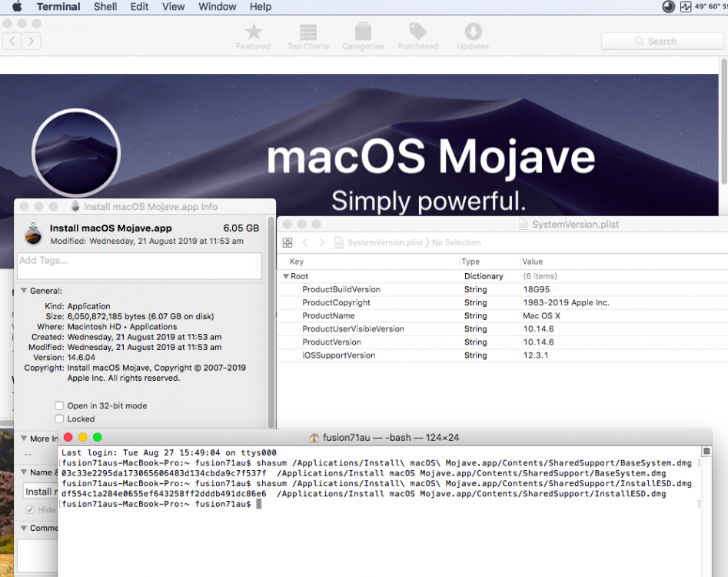The width and height of the screenshot is (728, 577).
Task: Select the iOSSupportVersion key row
Action: point(502,355)
